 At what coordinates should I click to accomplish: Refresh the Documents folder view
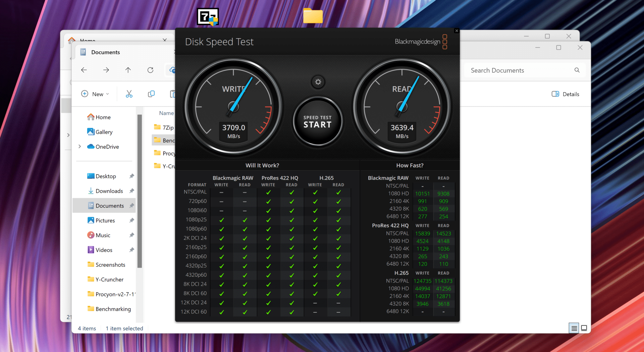(x=150, y=70)
